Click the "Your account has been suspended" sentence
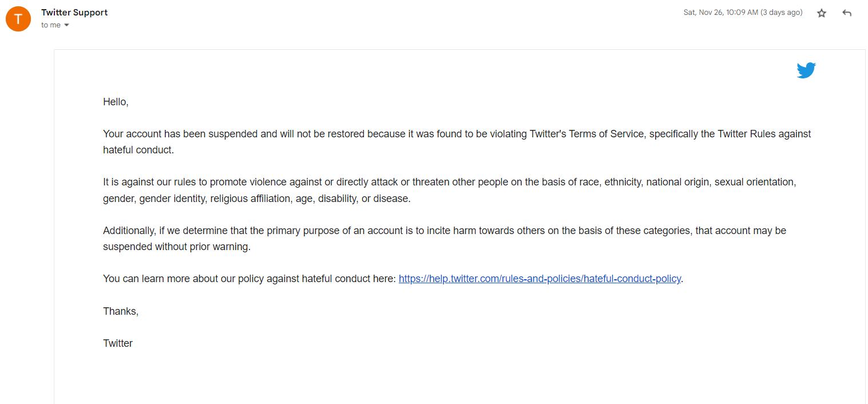 [x=189, y=134]
